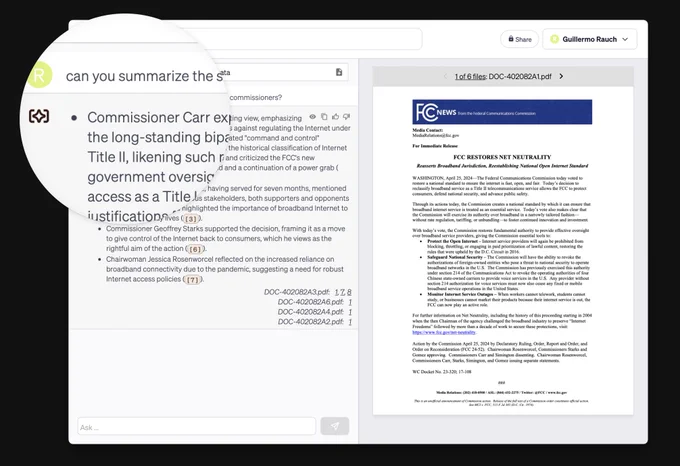Copy the answer using the copy icon
Viewport: 680px width, 466px height.
click(x=324, y=117)
